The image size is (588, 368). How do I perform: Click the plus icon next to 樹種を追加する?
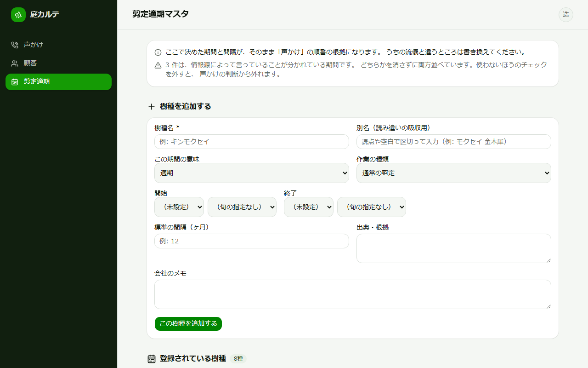tap(152, 107)
